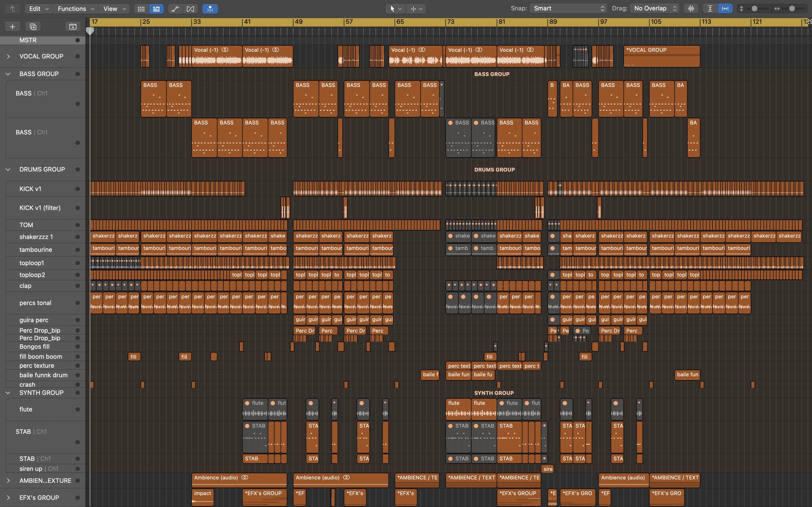The height and width of the screenshot is (507, 812).
Task: Select first perc text region
Action: tap(458, 366)
